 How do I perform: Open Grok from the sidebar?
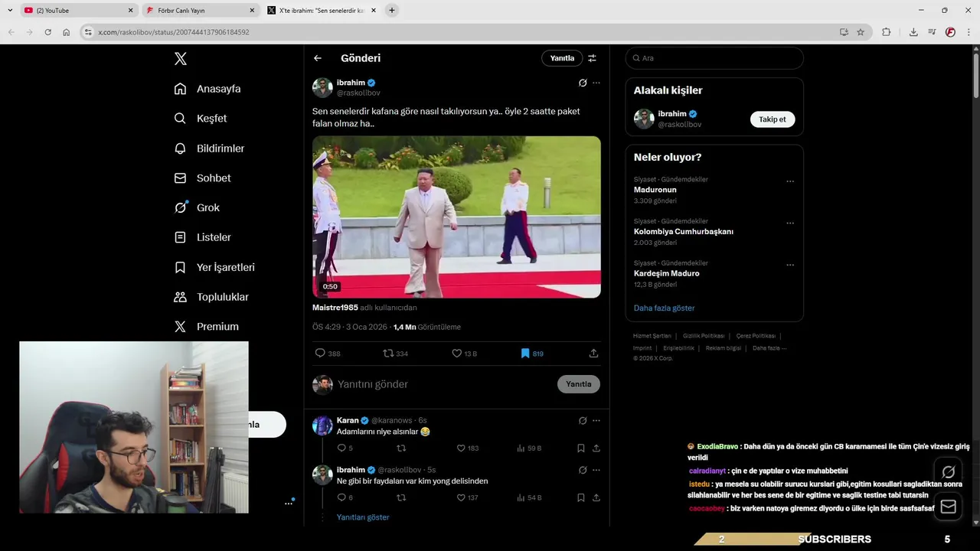pos(197,207)
